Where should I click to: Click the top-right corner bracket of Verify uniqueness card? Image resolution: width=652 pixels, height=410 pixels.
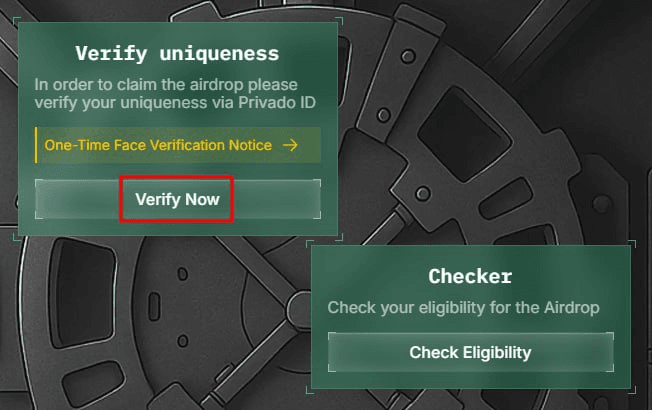(x=340, y=20)
